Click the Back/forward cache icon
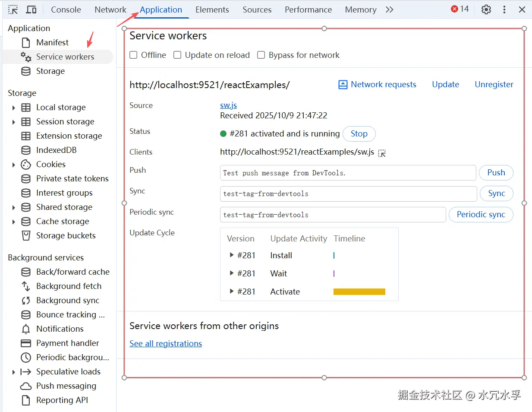Image resolution: width=532 pixels, height=412 pixels. (26, 272)
